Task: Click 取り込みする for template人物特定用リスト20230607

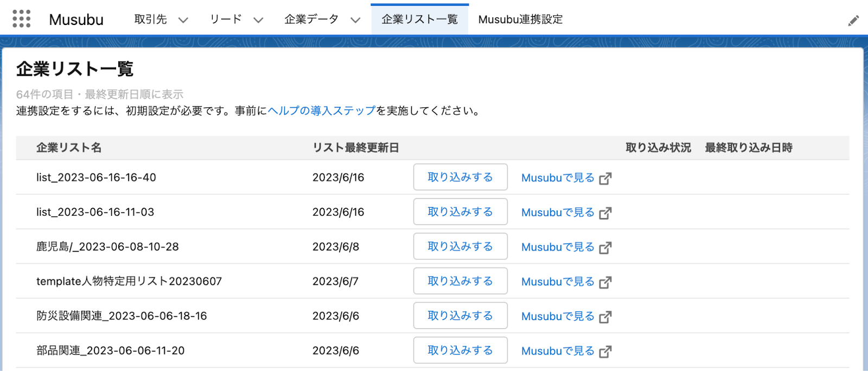Action: (x=461, y=282)
